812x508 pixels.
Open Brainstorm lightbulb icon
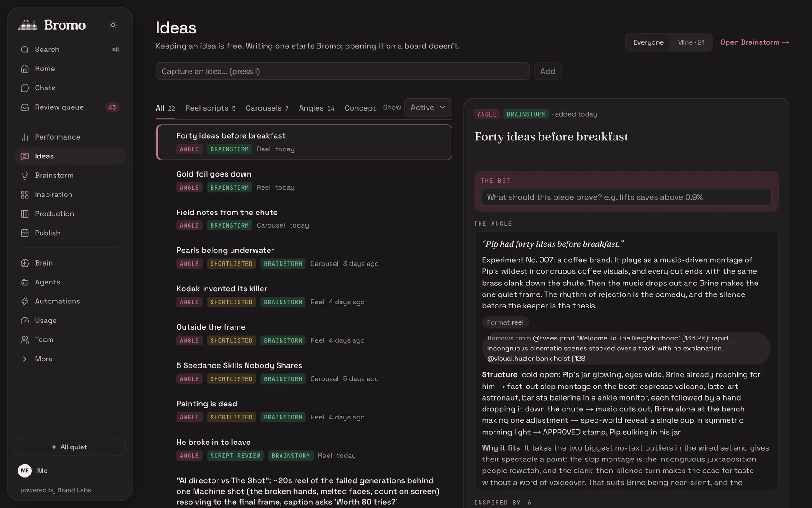point(25,175)
